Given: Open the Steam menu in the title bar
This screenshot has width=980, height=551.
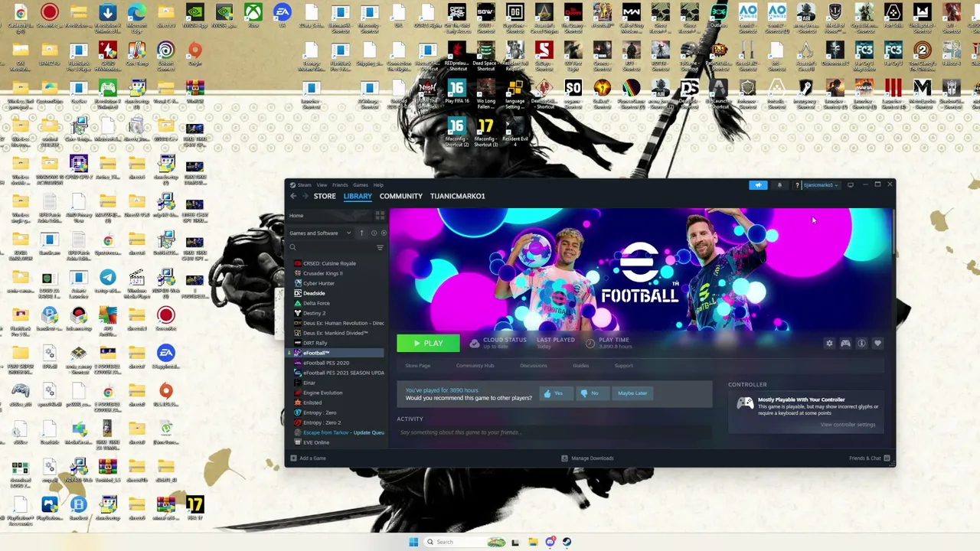Looking at the screenshot, I should (304, 185).
